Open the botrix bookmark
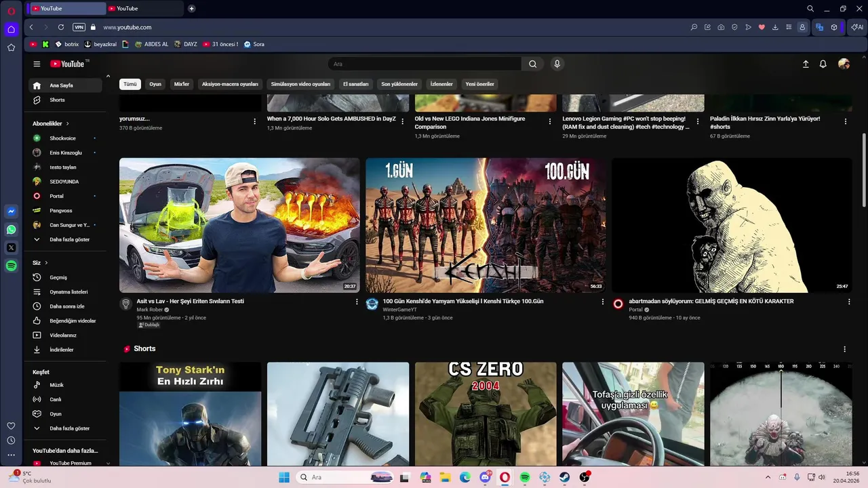Screen dimensions: 868x488 tap(66, 44)
